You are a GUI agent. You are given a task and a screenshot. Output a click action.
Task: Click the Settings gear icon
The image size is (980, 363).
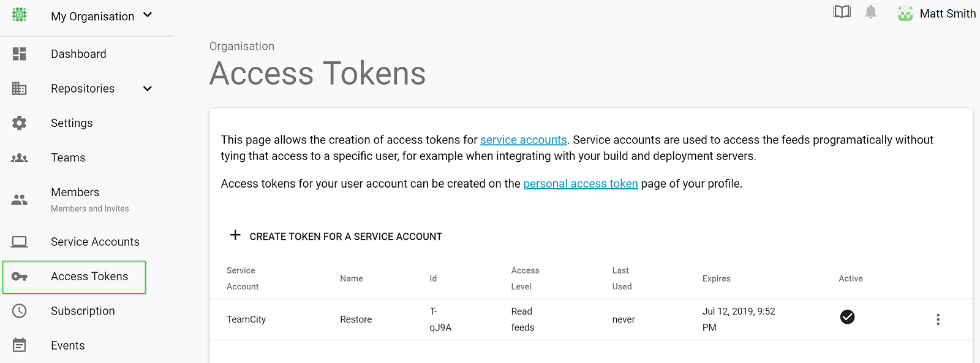pos(19,123)
